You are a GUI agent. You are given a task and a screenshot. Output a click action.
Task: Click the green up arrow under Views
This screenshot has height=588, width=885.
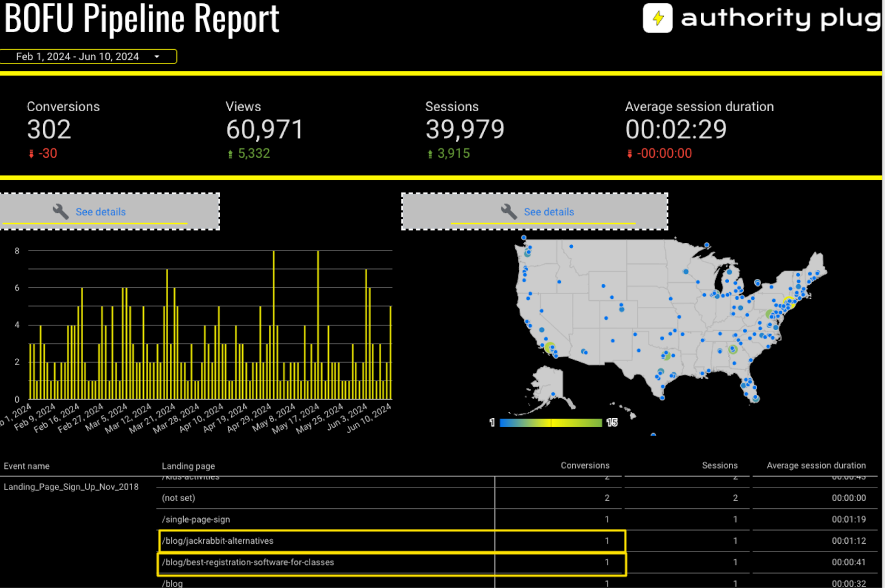click(230, 154)
